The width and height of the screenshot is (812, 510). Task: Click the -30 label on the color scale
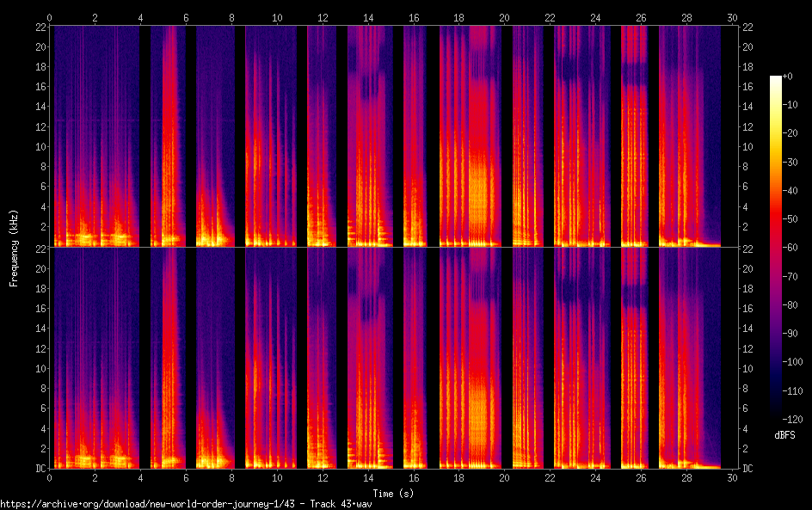coord(791,163)
